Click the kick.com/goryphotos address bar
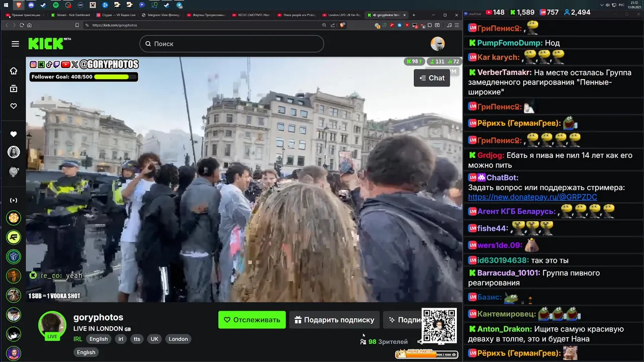Viewport: 644px width, 362px height. pyautogui.click(x=201, y=25)
